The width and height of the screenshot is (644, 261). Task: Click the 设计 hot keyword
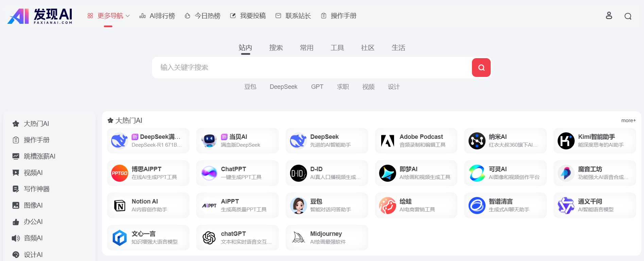click(394, 87)
